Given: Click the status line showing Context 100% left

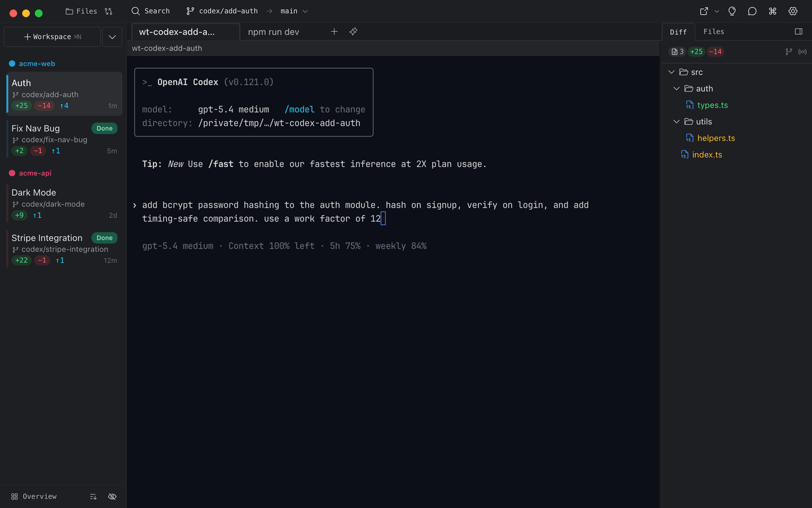Looking at the screenshot, I should [284, 246].
